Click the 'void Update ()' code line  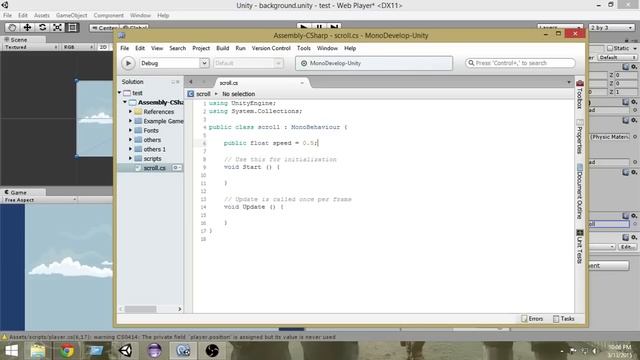[x=253, y=207]
